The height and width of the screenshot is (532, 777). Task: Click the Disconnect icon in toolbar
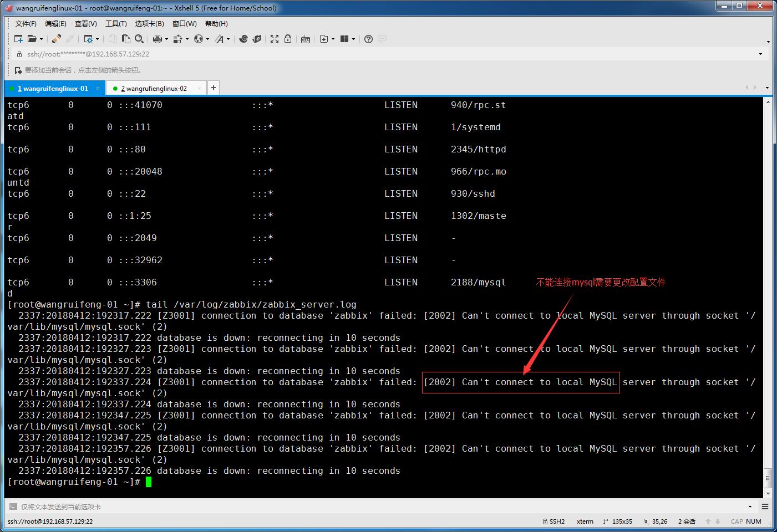coord(70,39)
